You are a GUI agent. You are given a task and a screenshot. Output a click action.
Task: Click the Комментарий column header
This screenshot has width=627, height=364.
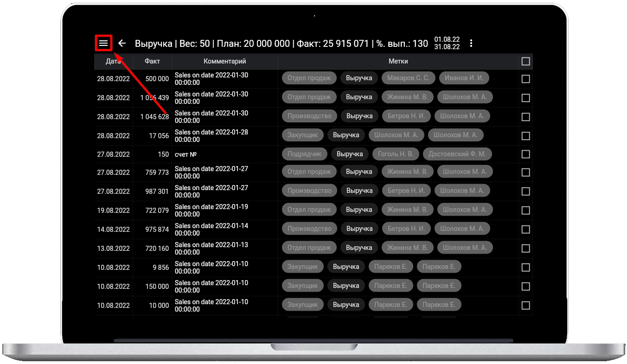pyautogui.click(x=224, y=61)
